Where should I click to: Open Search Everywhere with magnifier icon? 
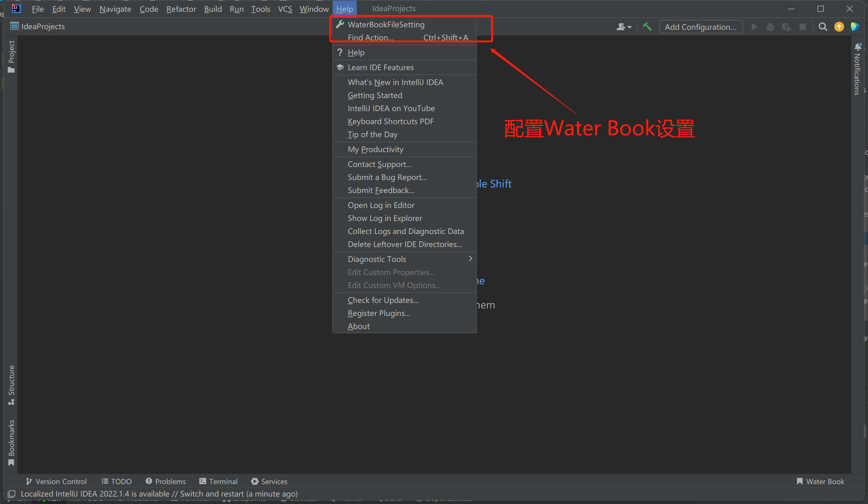tap(822, 27)
